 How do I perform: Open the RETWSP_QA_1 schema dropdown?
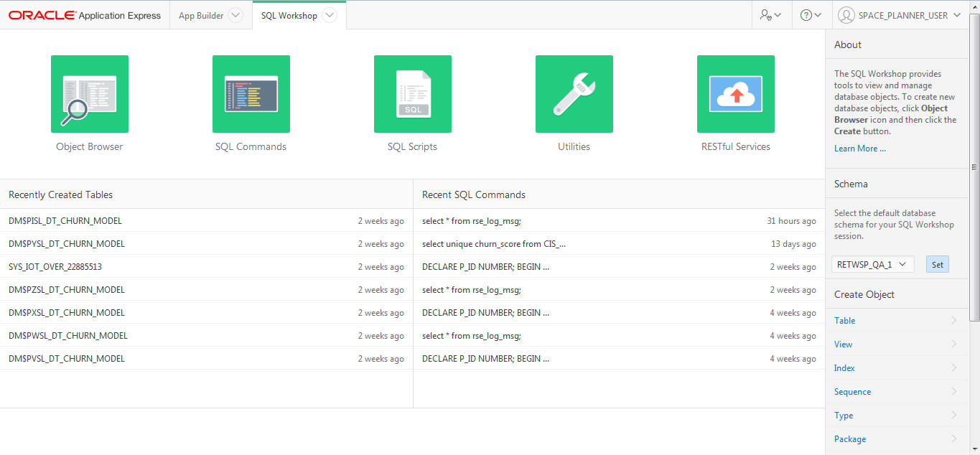873,264
